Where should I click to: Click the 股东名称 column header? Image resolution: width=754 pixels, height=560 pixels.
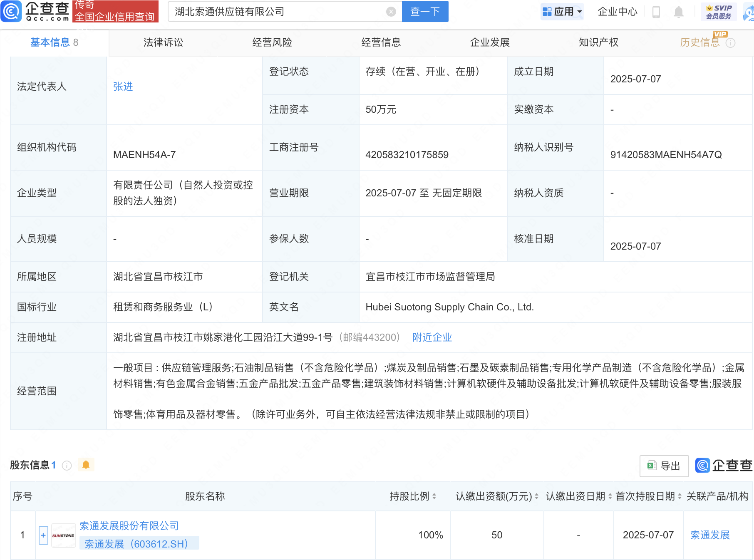(x=205, y=496)
